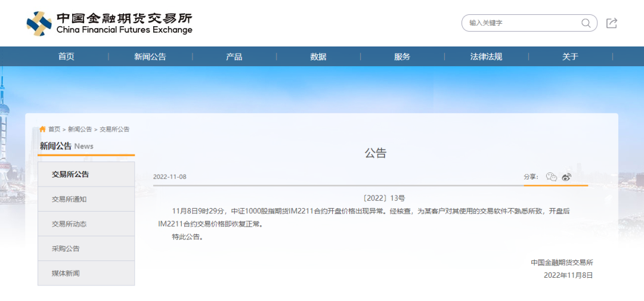Select 交易所动态 in the sidebar
The height and width of the screenshot is (301, 644).
coord(86,224)
